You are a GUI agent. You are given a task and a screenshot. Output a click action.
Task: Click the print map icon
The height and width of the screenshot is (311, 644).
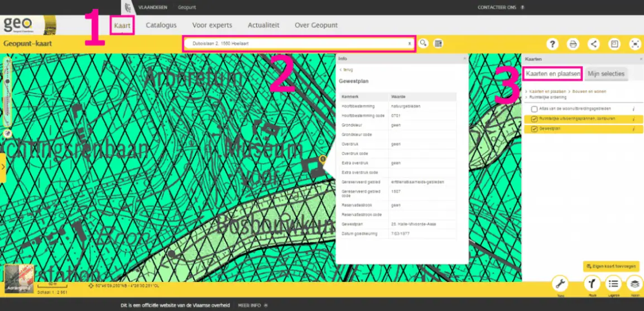click(573, 44)
